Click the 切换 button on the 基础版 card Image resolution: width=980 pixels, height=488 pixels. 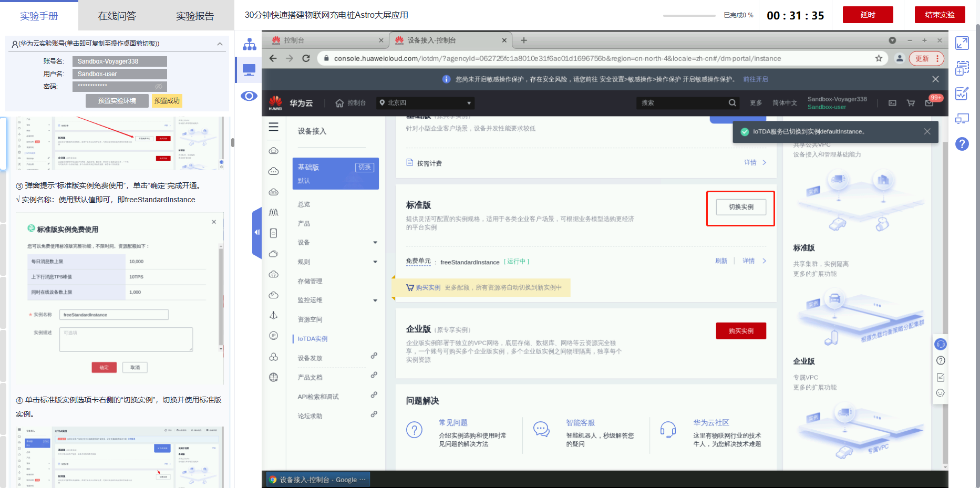[365, 167]
